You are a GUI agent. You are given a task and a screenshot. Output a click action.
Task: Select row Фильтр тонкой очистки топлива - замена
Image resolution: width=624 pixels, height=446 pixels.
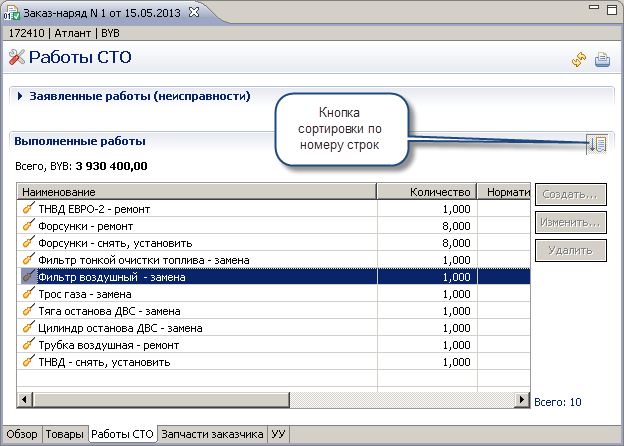(273, 260)
